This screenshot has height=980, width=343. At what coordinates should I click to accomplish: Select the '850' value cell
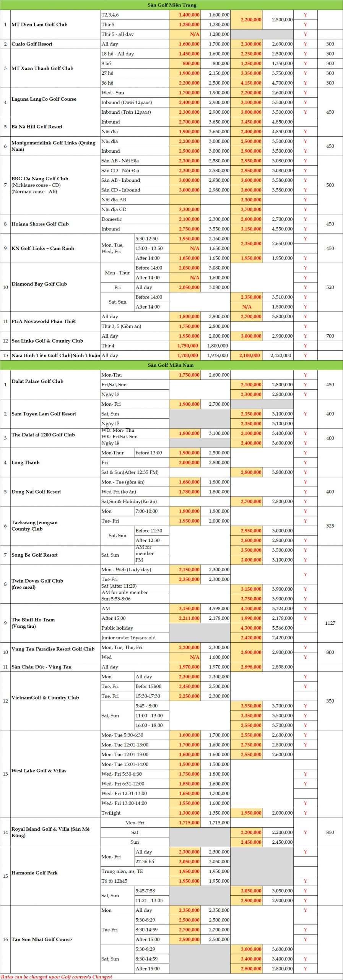(x=330, y=832)
